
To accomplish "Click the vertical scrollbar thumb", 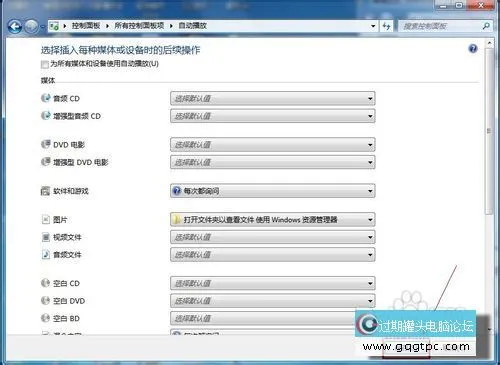I will pyautogui.click(x=489, y=132).
